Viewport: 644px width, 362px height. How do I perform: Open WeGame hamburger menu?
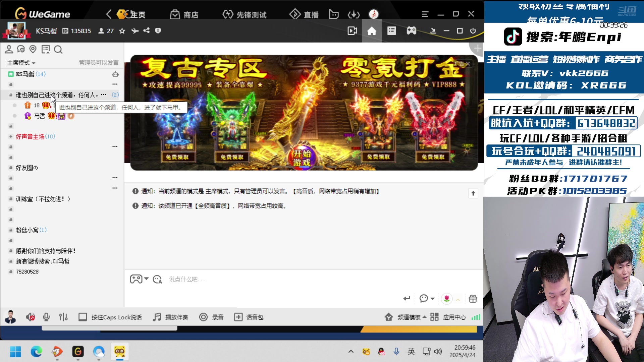coord(425,14)
